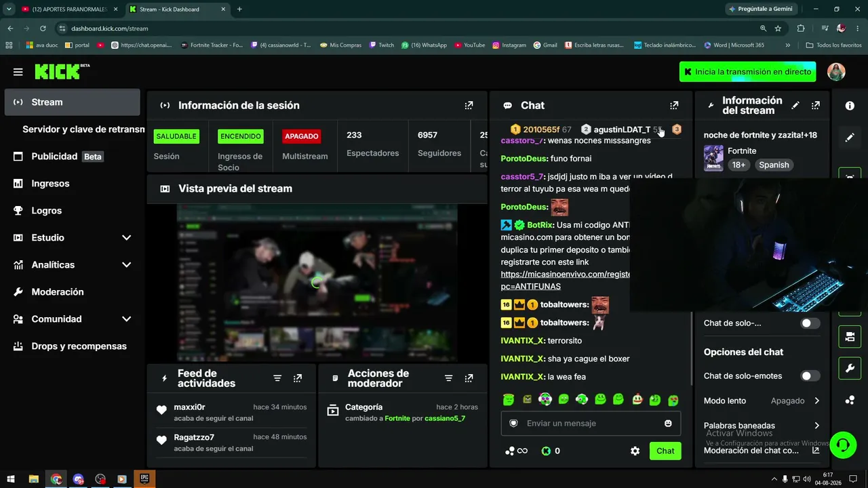868x488 pixels.
Task: Open the micasinoenvivo.com link in chat
Action: coord(566,281)
